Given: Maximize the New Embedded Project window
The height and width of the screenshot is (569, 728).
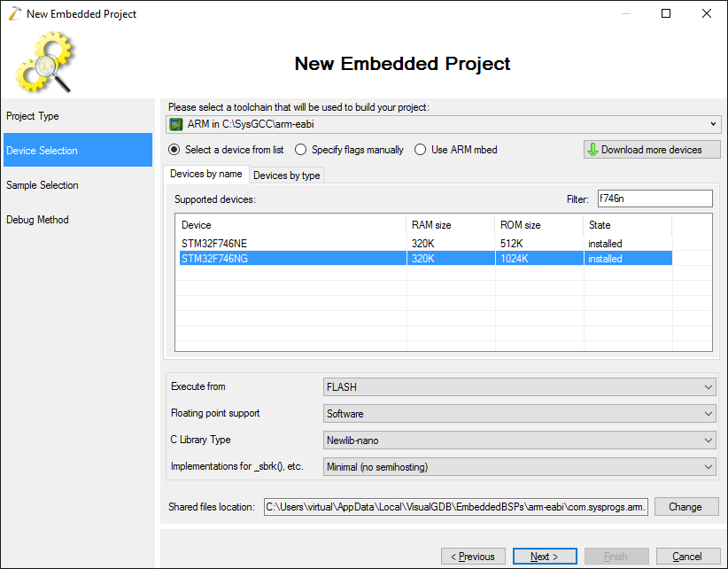Looking at the screenshot, I should point(666,13).
